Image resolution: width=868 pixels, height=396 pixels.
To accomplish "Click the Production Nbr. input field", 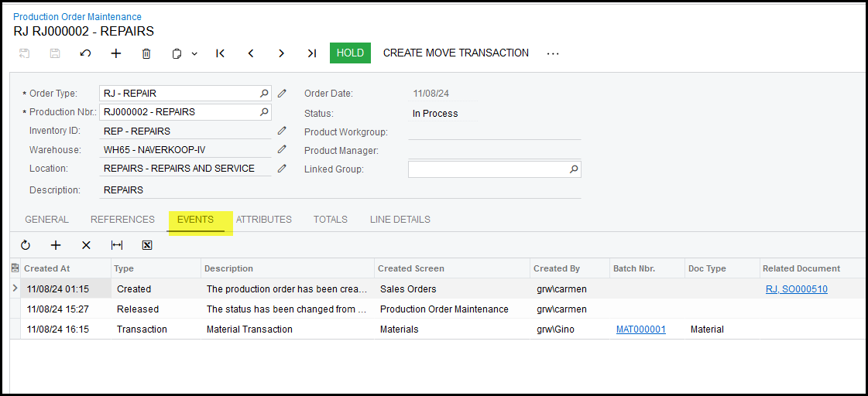I will tap(178, 112).
